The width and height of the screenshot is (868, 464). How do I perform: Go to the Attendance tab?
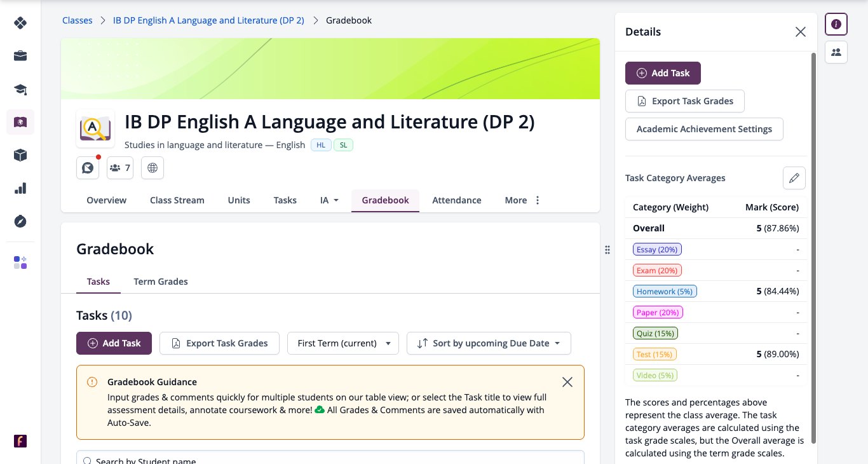457,200
